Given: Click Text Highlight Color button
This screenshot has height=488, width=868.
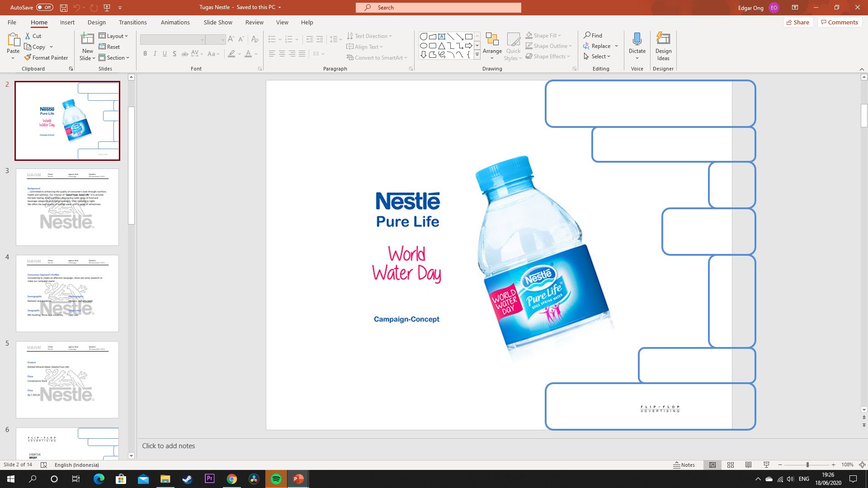Looking at the screenshot, I should point(231,54).
